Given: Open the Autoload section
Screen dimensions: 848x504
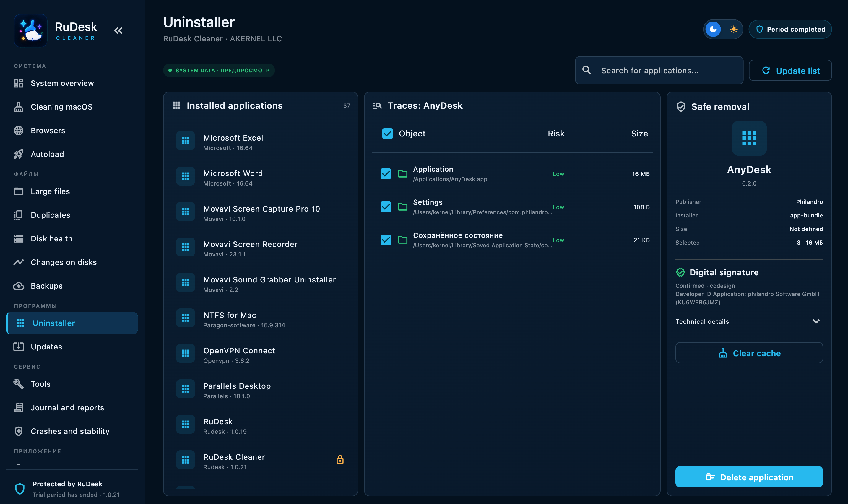Looking at the screenshot, I should click(72, 154).
